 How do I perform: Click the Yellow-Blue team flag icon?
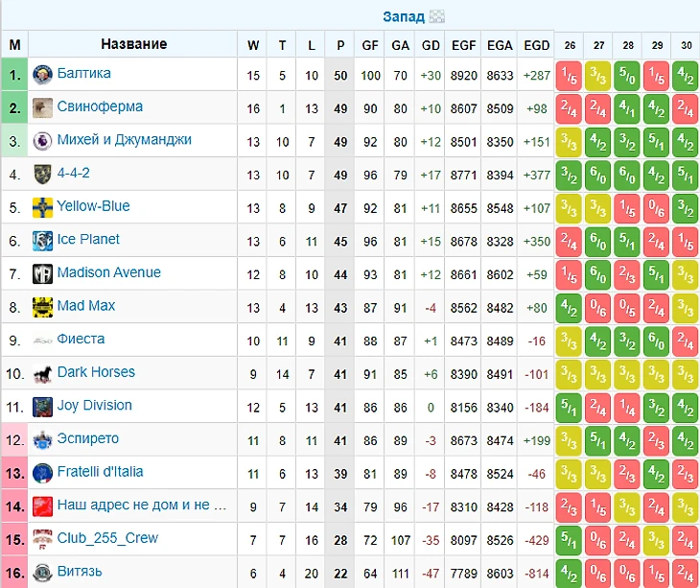42,206
